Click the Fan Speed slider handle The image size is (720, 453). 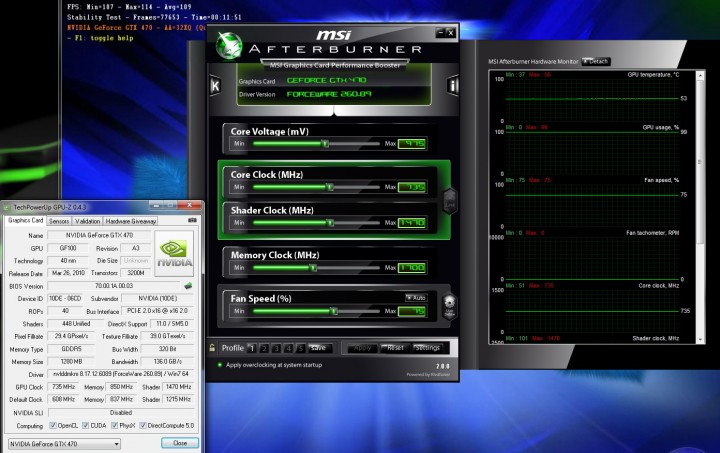[334, 311]
